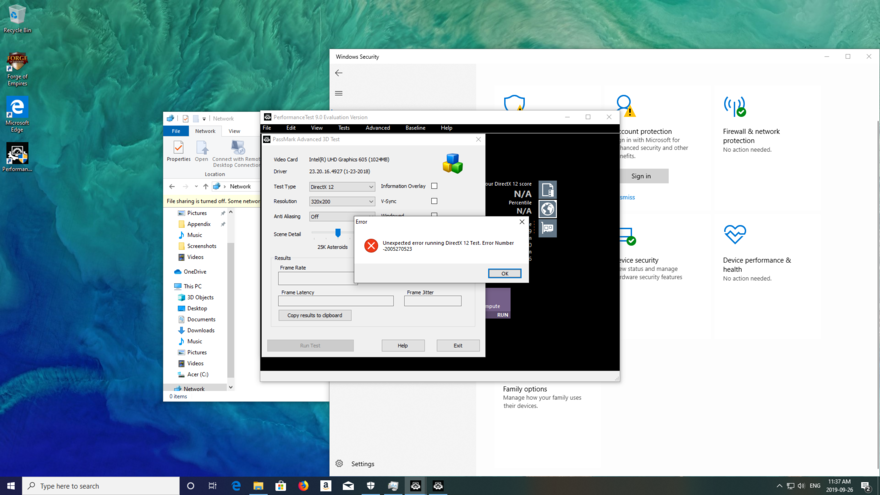Image resolution: width=880 pixels, height=495 pixels.
Task: Click Copy results to clipboard
Action: [315, 315]
